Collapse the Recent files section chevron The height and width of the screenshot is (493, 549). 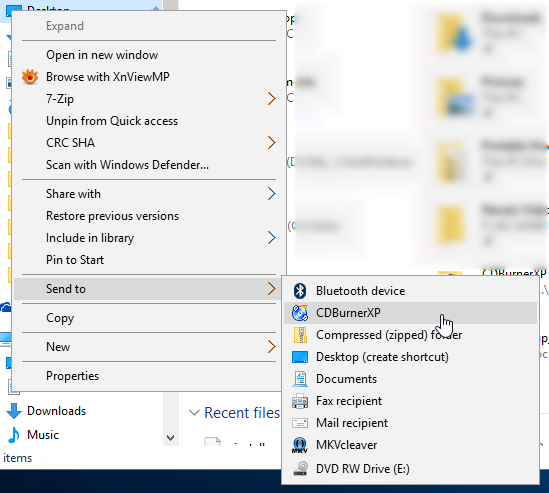194,413
